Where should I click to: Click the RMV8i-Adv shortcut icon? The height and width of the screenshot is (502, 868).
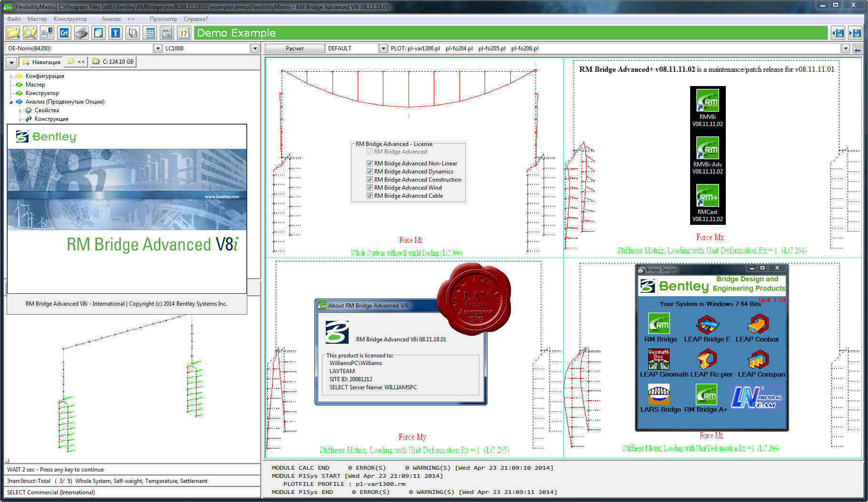point(708,147)
